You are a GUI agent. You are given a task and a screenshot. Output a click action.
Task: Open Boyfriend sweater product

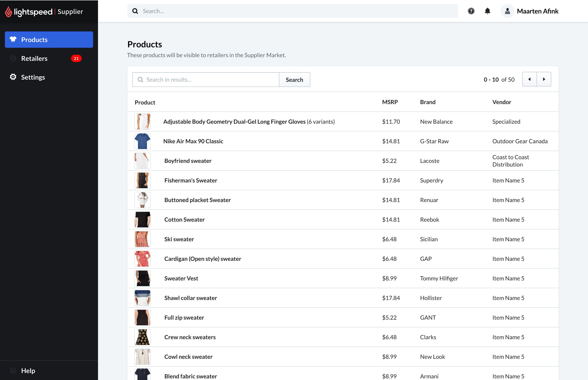[x=188, y=161]
